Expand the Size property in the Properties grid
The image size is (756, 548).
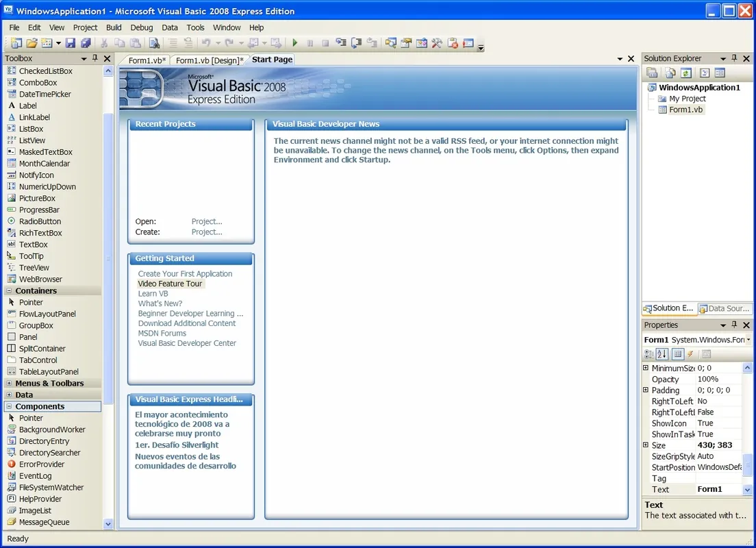(x=645, y=445)
